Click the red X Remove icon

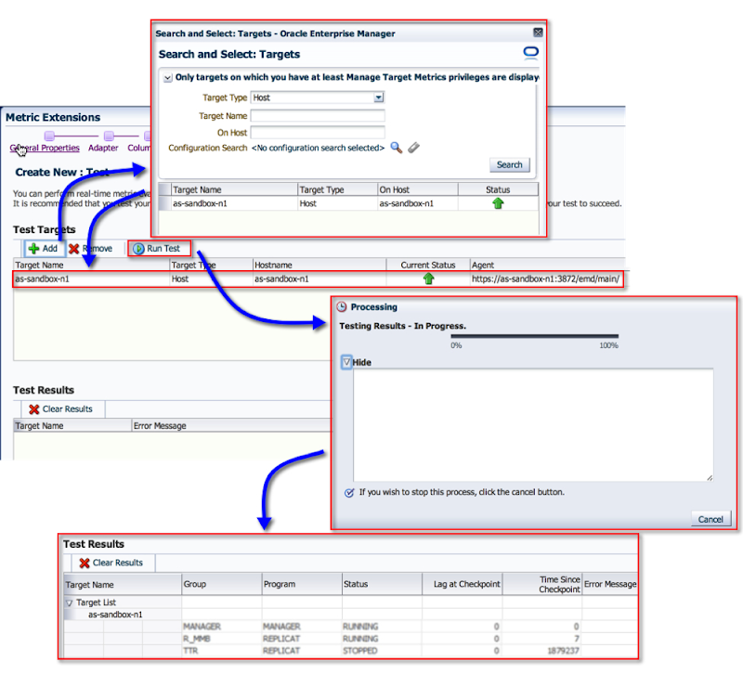point(74,249)
